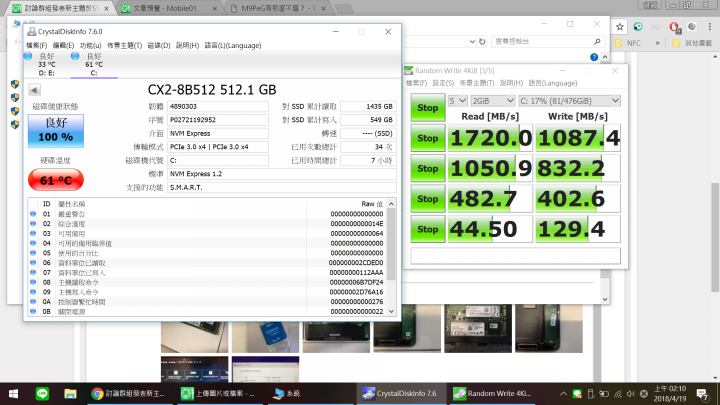Click the first shield icon in the Control Panel sidebar

click(15, 84)
